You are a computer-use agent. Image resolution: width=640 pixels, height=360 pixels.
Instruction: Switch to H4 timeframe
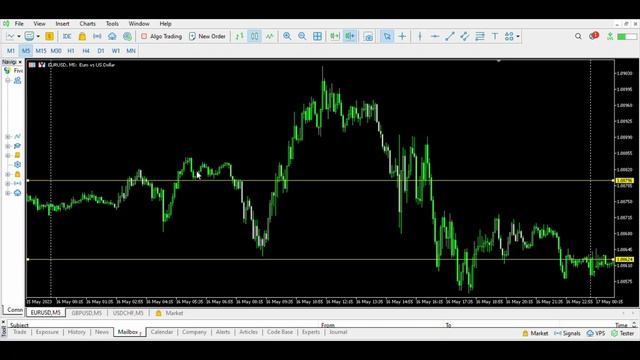(86, 51)
